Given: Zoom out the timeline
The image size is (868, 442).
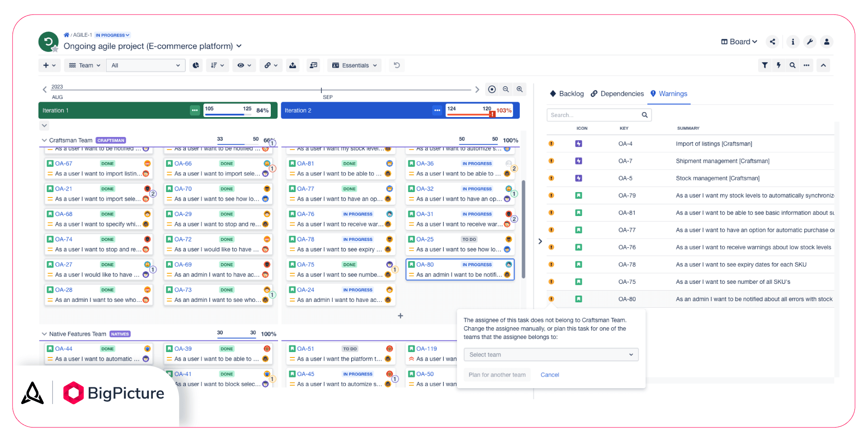Looking at the screenshot, I should (x=506, y=89).
